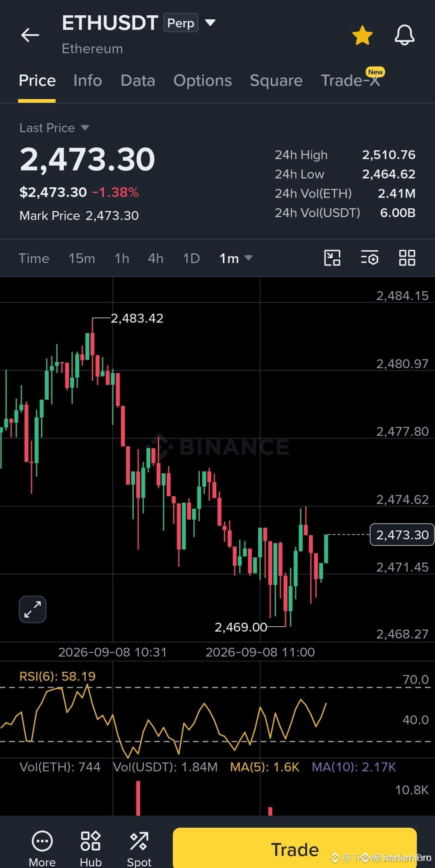
Task: Select the 4h timeframe
Action: [155, 258]
